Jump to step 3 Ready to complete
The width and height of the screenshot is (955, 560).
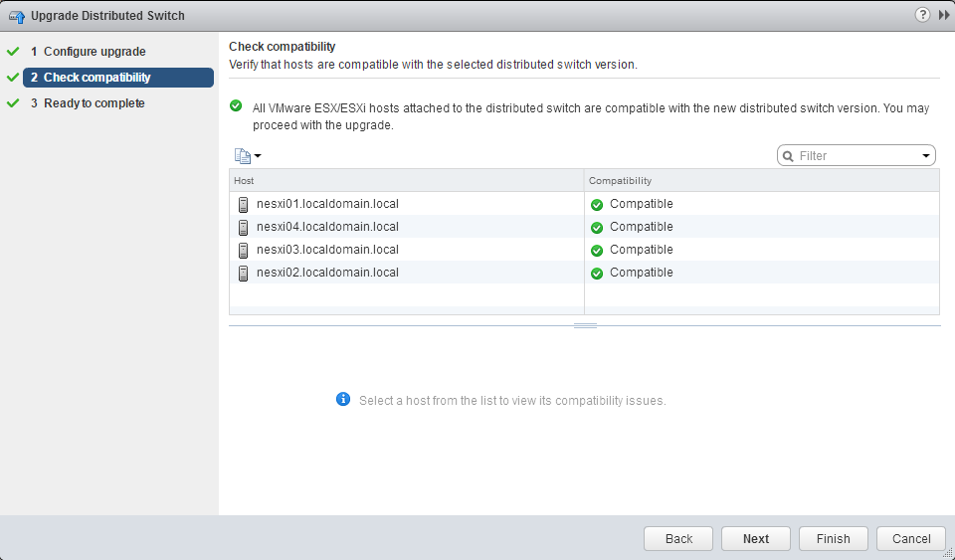pos(94,103)
